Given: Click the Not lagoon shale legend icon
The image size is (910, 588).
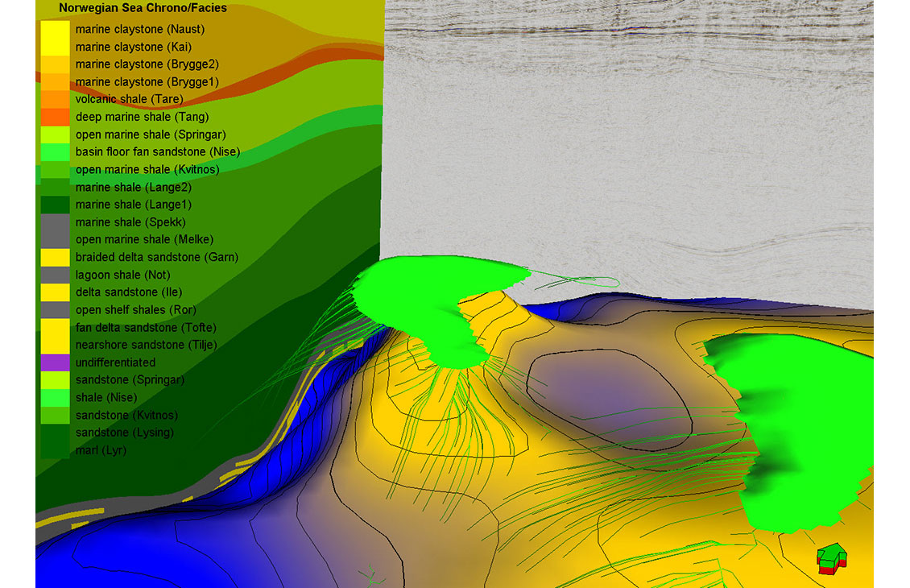Looking at the screenshot, I should (x=55, y=274).
